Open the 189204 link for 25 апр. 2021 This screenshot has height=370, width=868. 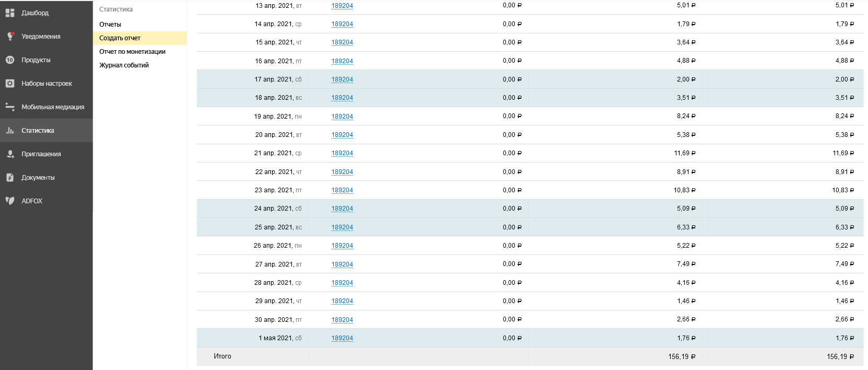point(342,227)
